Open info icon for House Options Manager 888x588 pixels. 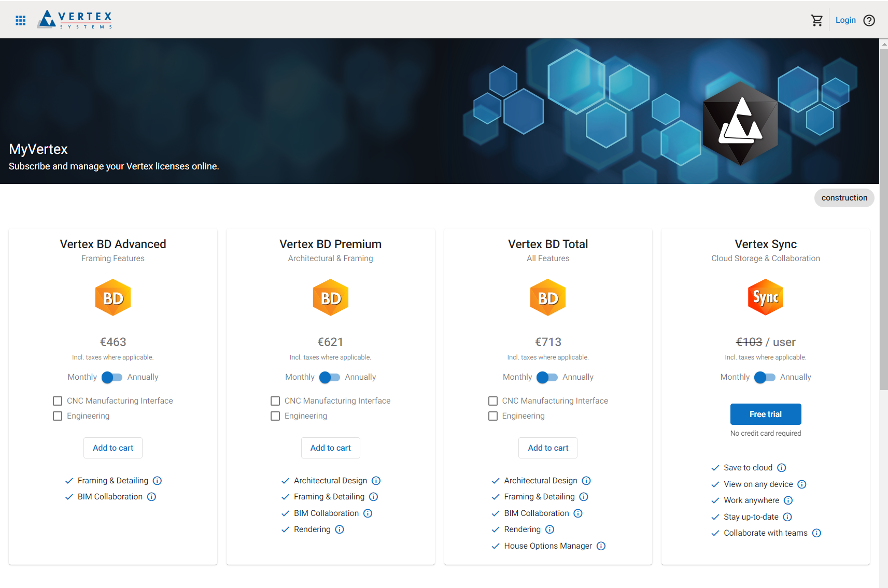[x=601, y=546]
